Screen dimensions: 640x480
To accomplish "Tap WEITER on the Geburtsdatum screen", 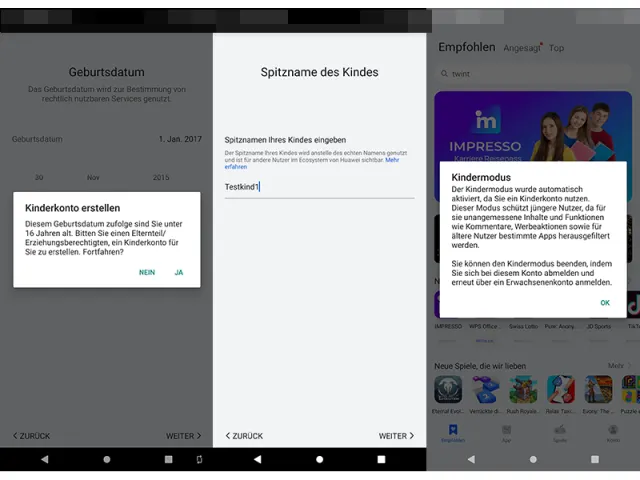I will [183, 436].
